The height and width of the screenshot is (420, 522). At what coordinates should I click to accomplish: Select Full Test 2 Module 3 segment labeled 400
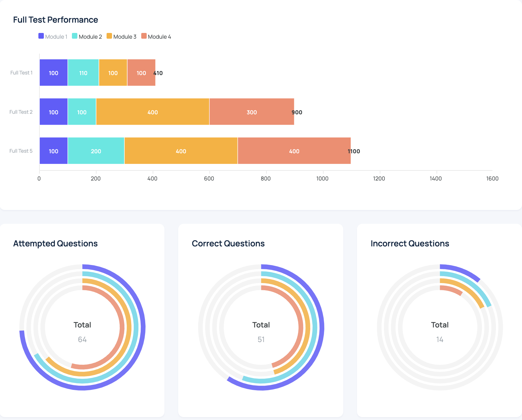tap(153, 112)
